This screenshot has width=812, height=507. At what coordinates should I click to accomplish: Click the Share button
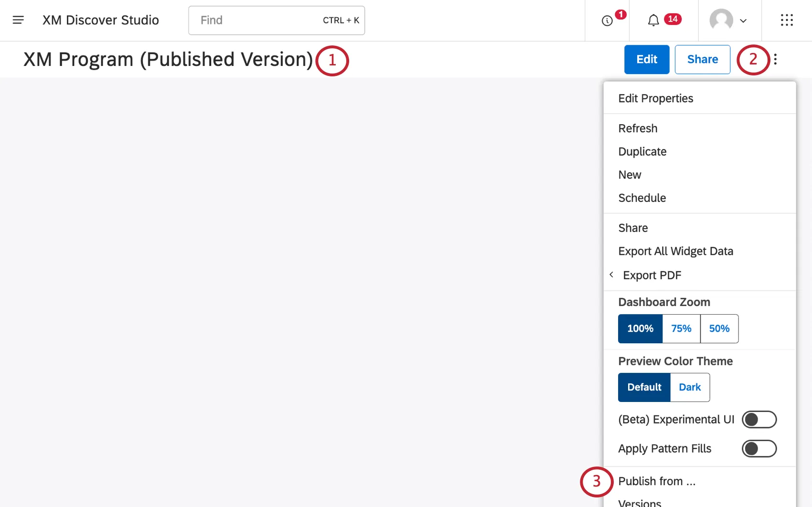(x=702, y=59)
